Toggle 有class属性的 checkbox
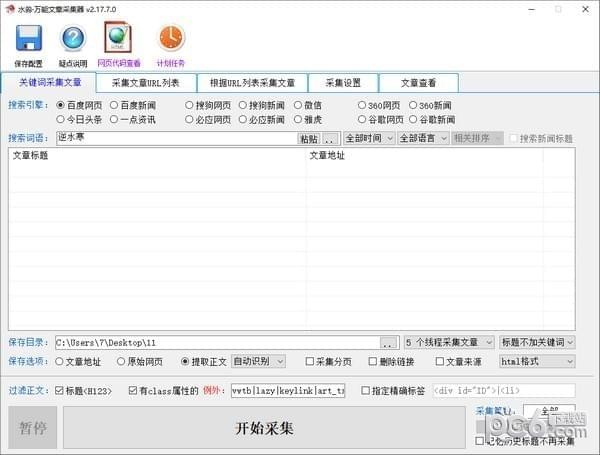This screenshot has height=455, width=600. pos(132,390)
